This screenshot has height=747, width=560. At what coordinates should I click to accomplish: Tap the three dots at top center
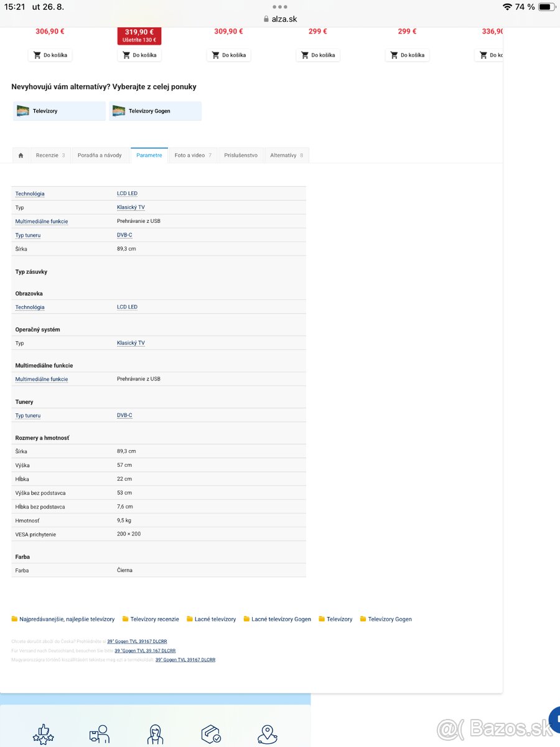pos(280,7)
